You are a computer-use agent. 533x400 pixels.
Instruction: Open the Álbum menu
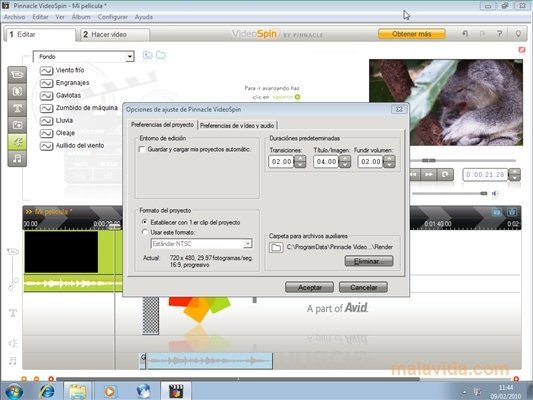(x=81, y=17)
